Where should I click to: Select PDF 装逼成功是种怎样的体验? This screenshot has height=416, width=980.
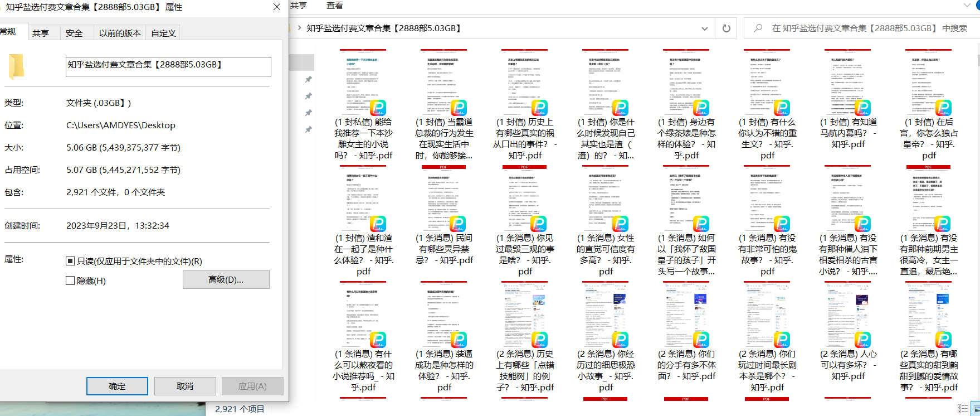(444, 337)
